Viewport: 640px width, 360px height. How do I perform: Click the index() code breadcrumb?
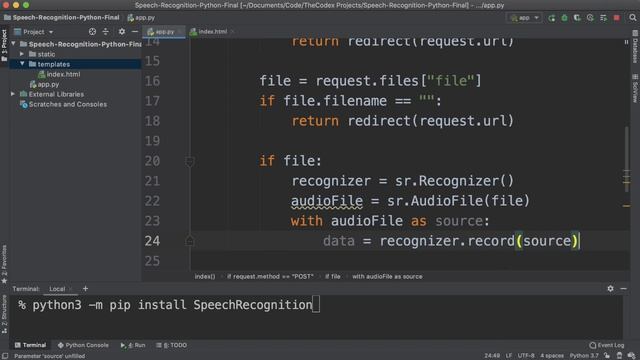click(x=204, y=276)
